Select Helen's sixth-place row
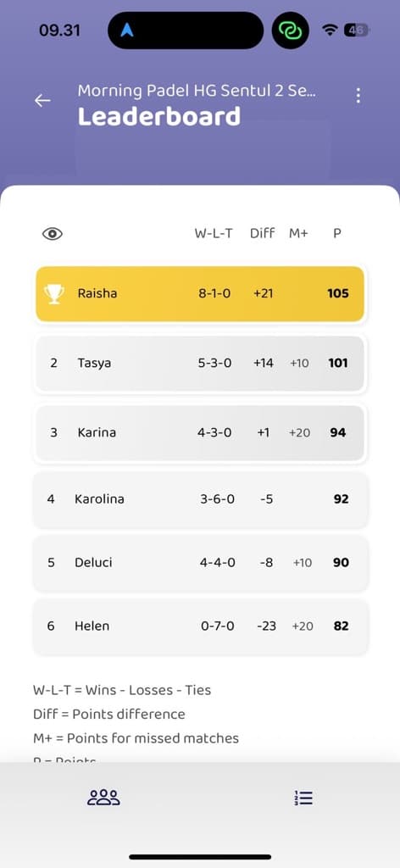 (x=200, y=626)
